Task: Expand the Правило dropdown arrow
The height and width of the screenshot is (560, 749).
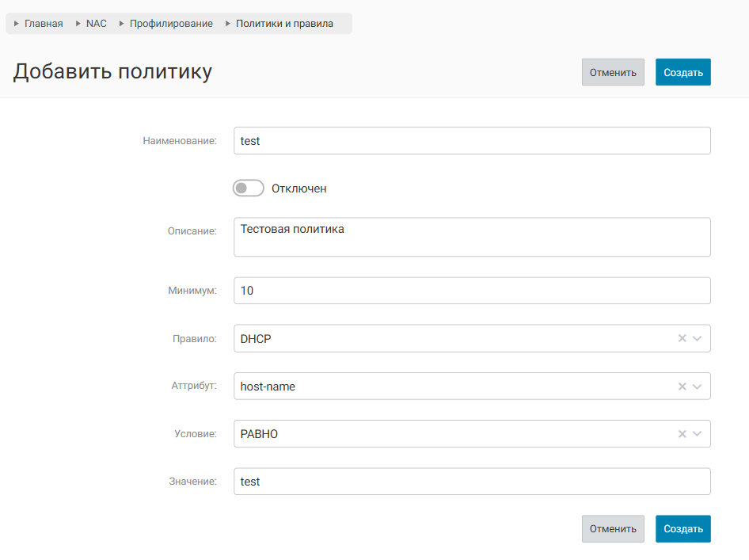Action: pyautogui.click(x=698, y=339)
